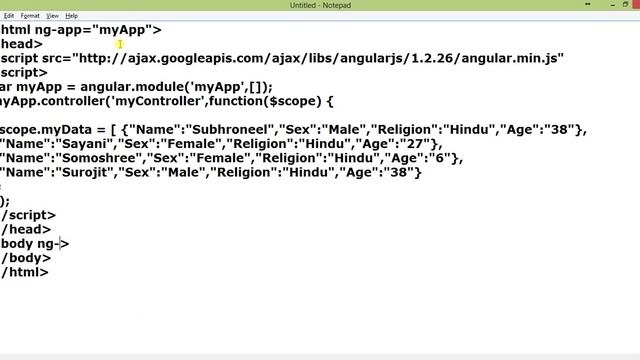Click the '/html>' closing tag line

[24, 273]
